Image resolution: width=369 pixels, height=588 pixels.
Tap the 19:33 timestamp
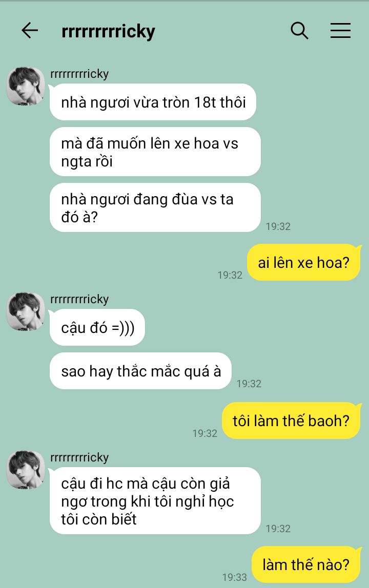coord(235,577)
